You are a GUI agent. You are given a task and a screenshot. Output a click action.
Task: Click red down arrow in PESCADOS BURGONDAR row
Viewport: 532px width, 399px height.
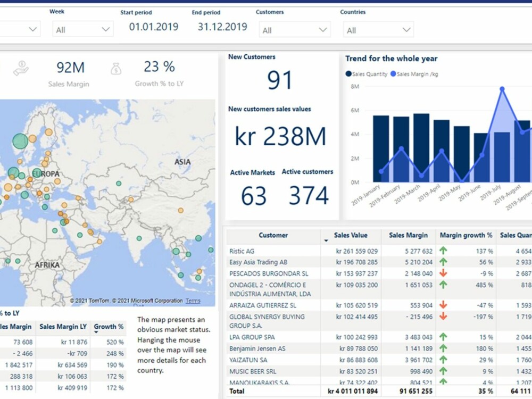pyautogui.click(x=443, y=273)
